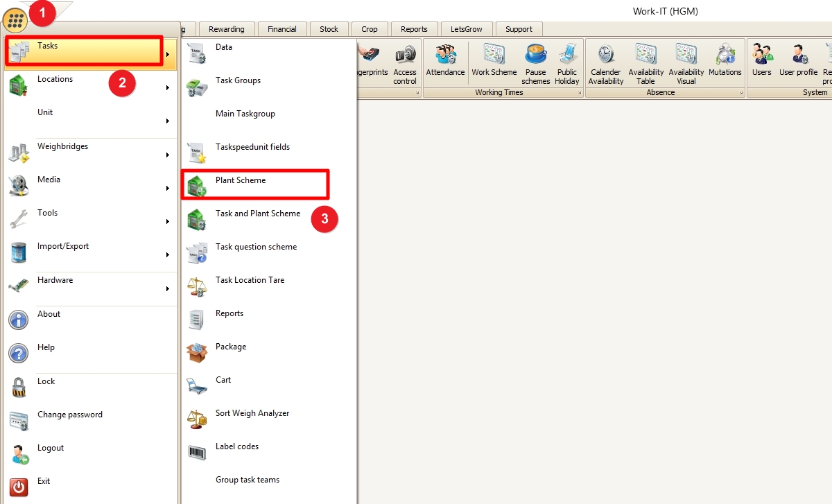Click the Sort Weigh Analyzer icon
This screenshot has height=504, width=832.
[x=197, y=419]
